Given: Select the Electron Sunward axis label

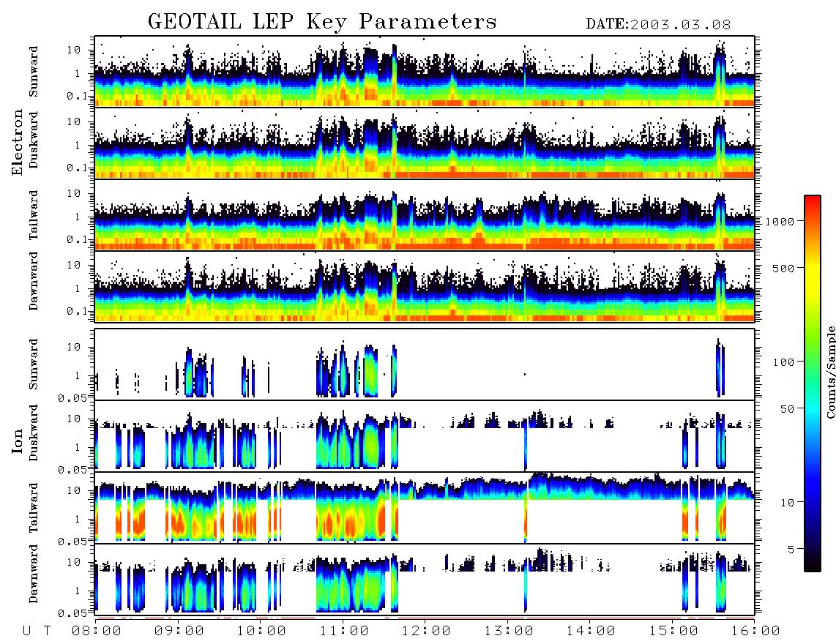Looking at the screenshot, I should tap(34, 72).
